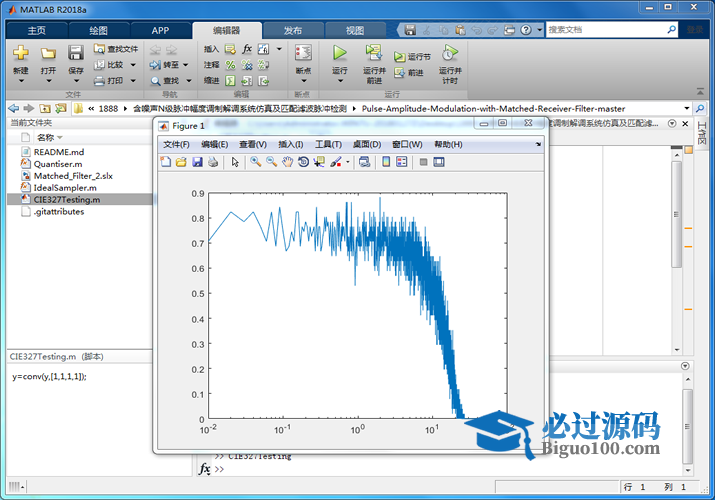Click the Go To icon
This screenshot has height=500, width=715.
click(x=155, y=65)
